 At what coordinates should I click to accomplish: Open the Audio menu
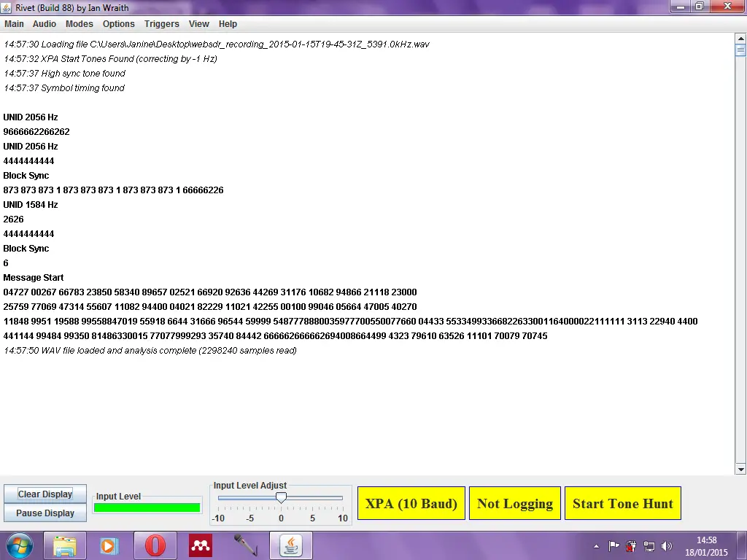click(x=44, y=24)
